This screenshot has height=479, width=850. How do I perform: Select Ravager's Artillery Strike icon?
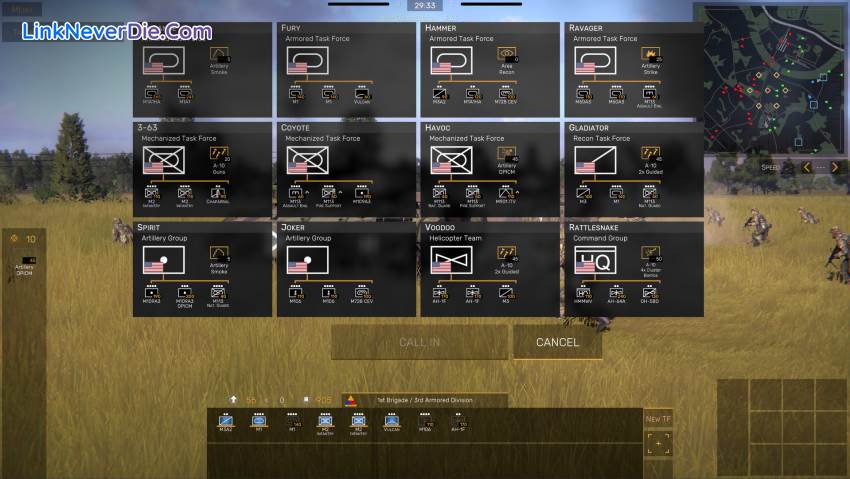(x=651, y=55)
